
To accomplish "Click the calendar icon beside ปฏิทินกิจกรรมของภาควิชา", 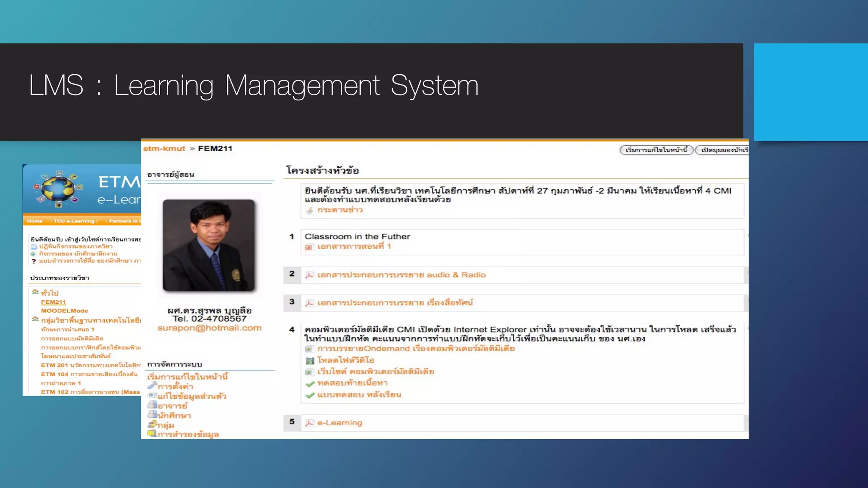I will [34, 247].
